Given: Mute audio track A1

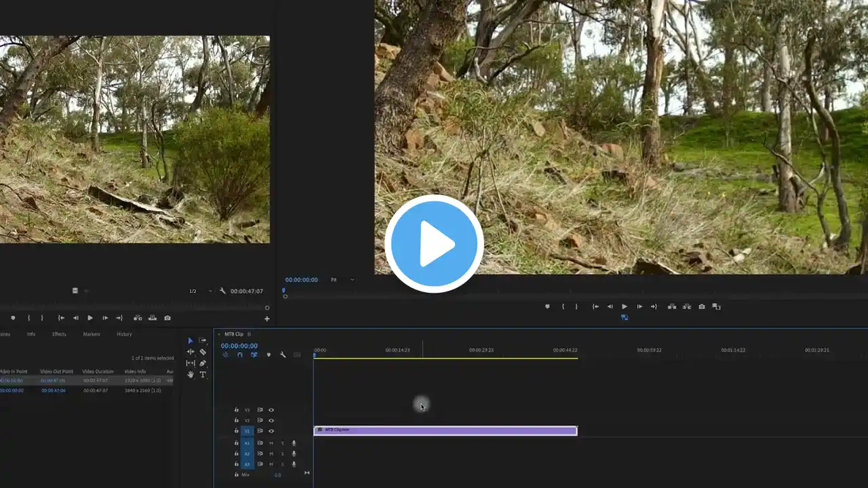Looking at the screenshot, I should pos(271,443).
